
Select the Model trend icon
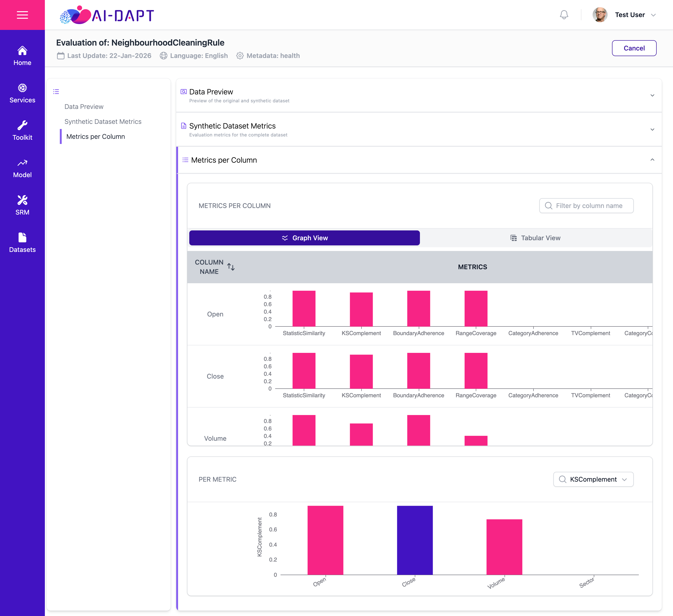click(22, 163)
